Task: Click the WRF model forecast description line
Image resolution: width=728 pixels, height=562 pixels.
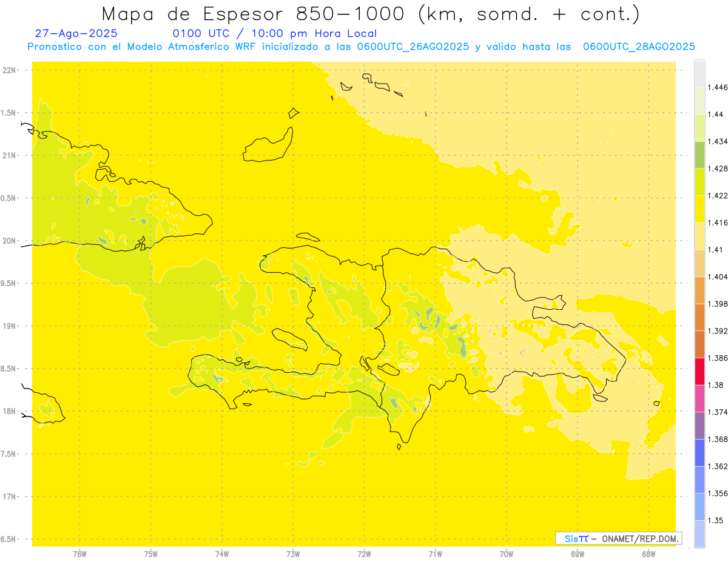Action: point(361,47)
